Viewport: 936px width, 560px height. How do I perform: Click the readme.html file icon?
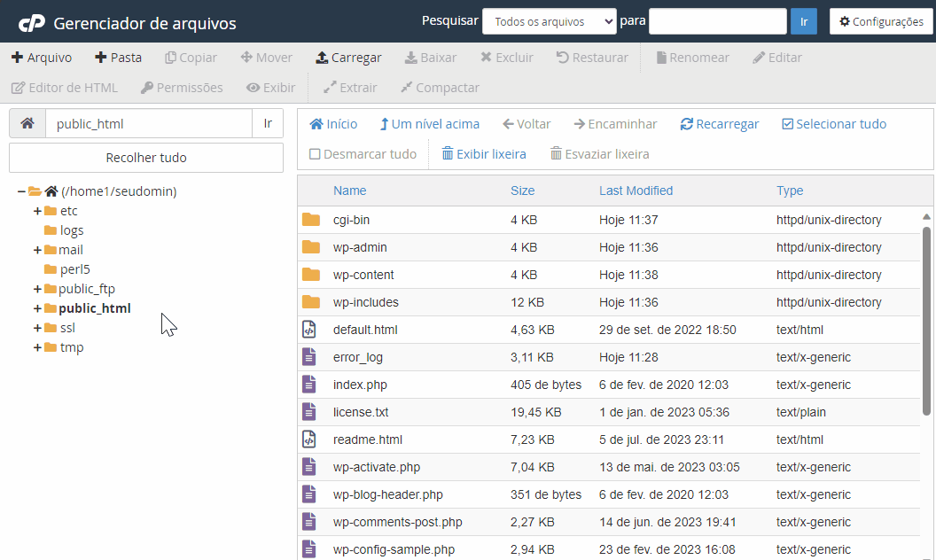[x=308, y=439]
